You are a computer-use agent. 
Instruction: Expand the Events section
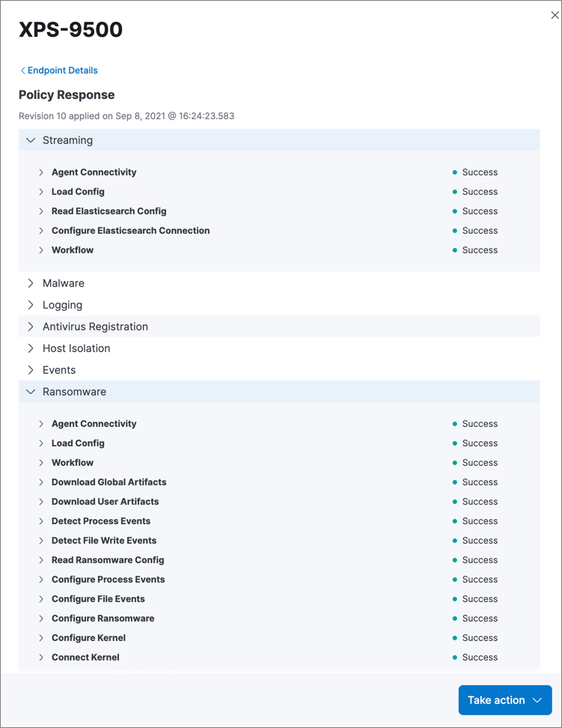(31, 370)
